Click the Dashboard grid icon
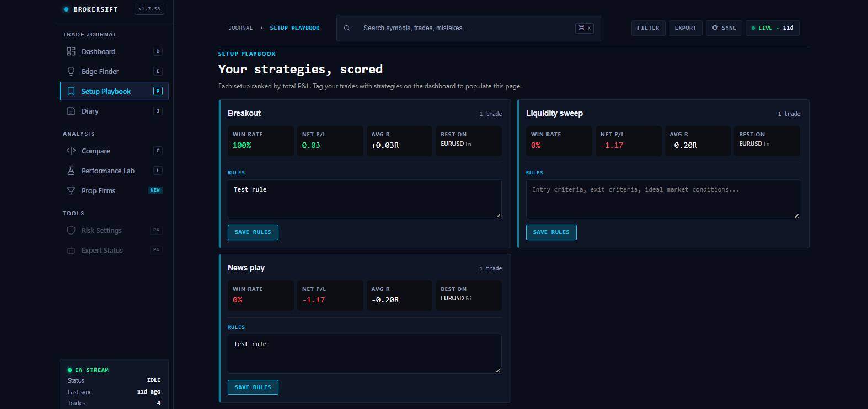Image resolution: width=868 pixels, height=409 pixels. pos(71,51)
